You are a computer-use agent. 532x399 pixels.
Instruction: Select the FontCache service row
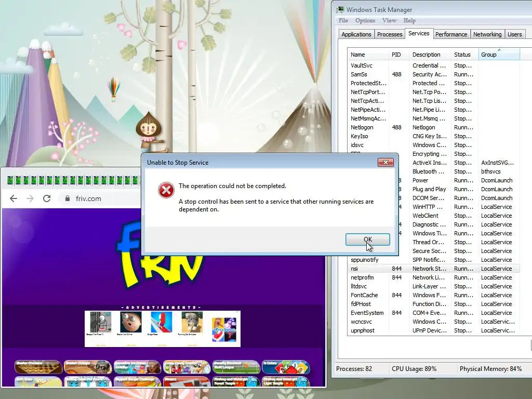click(434, 295)
